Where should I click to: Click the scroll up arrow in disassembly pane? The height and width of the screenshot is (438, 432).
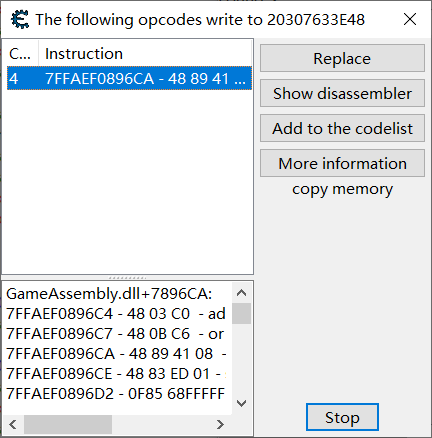[x=241, y=293]
